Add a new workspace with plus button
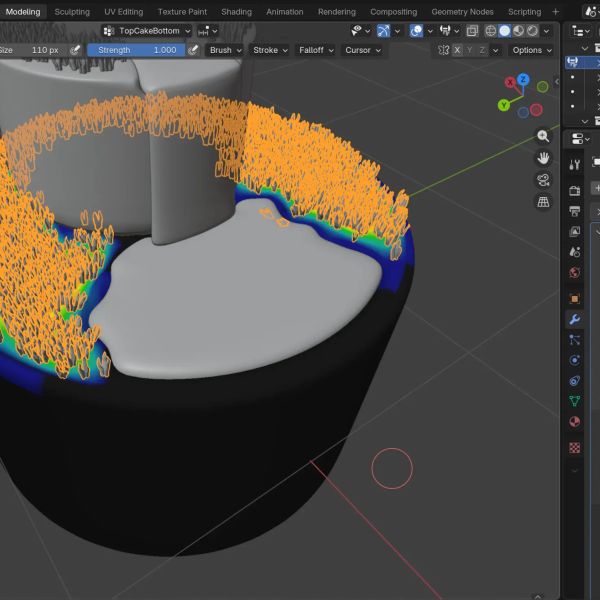The image size is (600, 600). (x=555, y=12)
